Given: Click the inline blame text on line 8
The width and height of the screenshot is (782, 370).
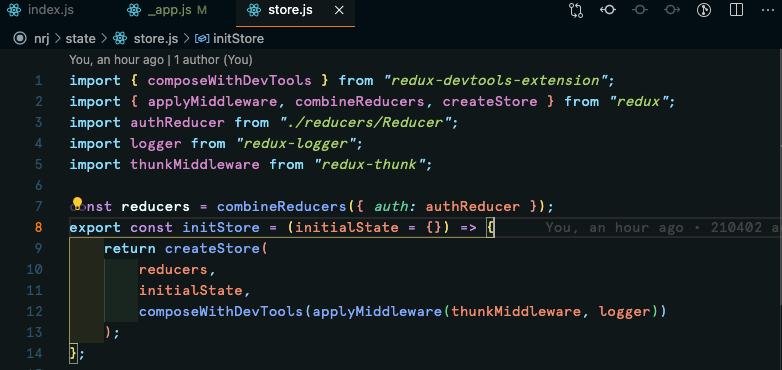Looking at the screenshot, I should pos(662,227).
